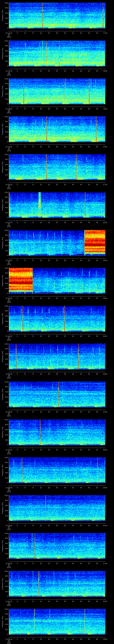Viewport: 114px width, 644px height.
Task: Click the "23:32:00" start time label
Action: [x=9, y=639]
